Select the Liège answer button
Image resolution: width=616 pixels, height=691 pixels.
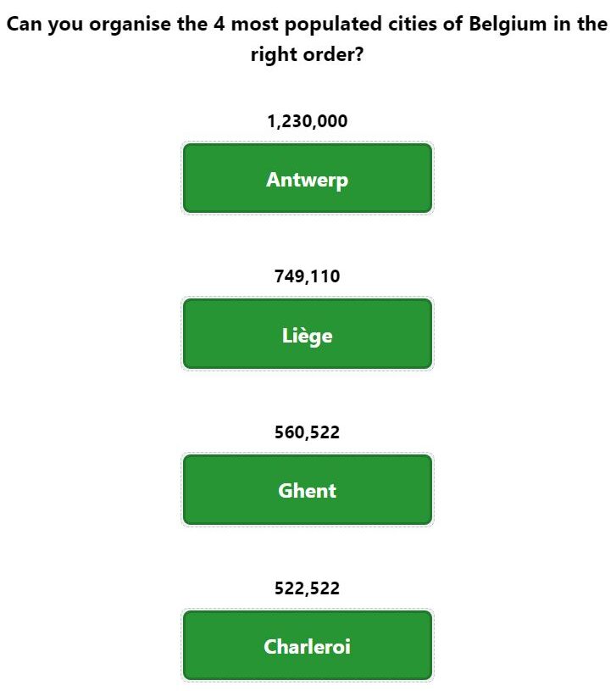pos(308,333)
